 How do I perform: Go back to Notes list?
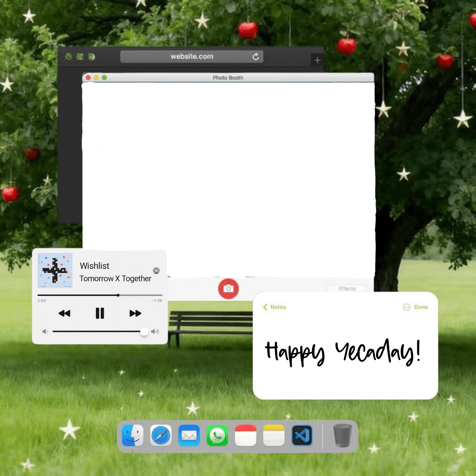(x=275, y=307)
